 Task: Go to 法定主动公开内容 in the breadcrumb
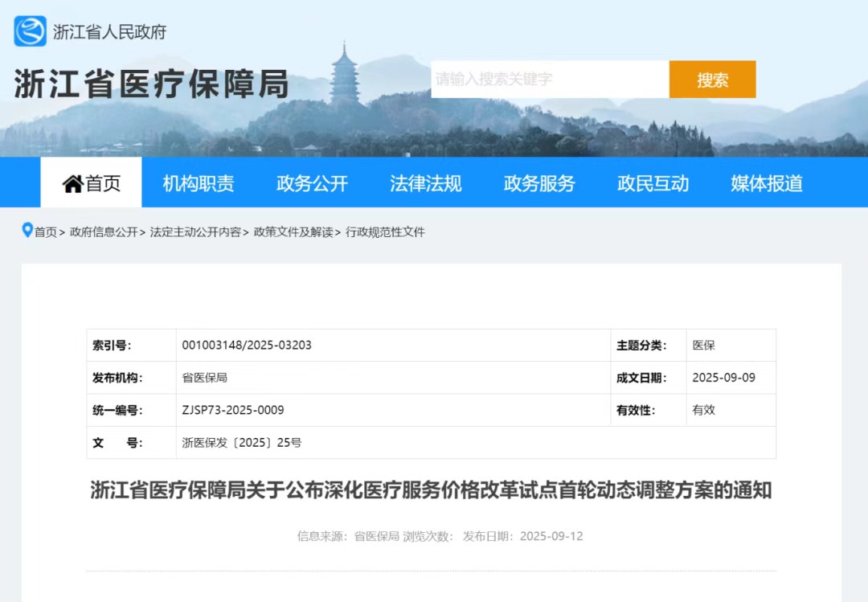[195, 232]
